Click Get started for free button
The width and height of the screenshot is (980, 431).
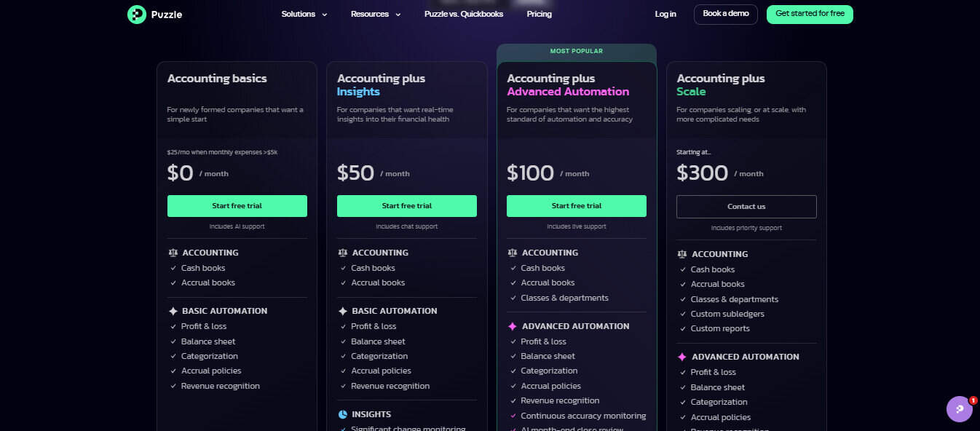click(x=810, y=14)
